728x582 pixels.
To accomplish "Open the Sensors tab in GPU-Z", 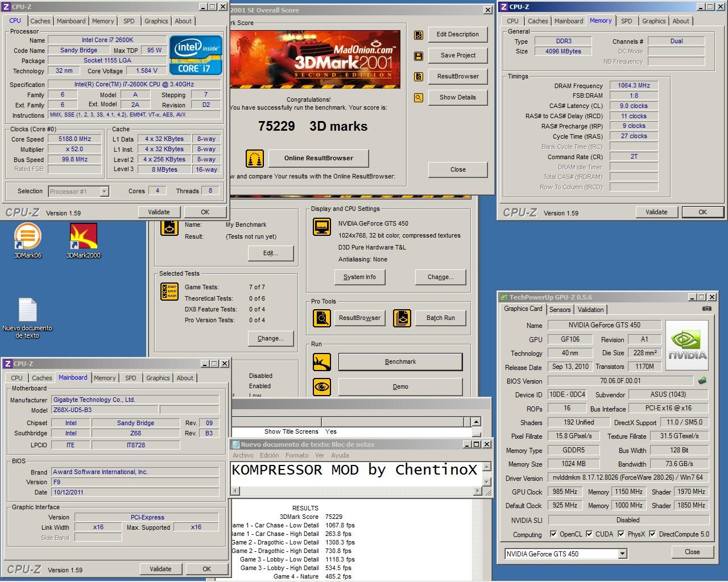I will pos(560,310).
